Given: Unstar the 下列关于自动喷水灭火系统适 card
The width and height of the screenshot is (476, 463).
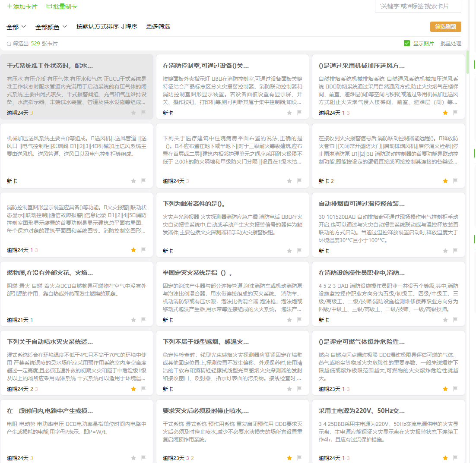Looking at the screenshot, I should click(x=133, y=389).
